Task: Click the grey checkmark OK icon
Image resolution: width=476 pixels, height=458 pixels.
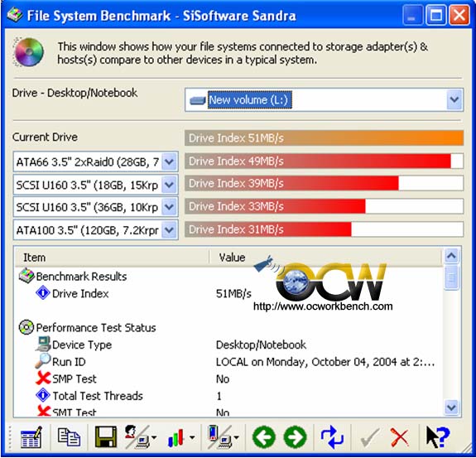Action: [369, 437]
